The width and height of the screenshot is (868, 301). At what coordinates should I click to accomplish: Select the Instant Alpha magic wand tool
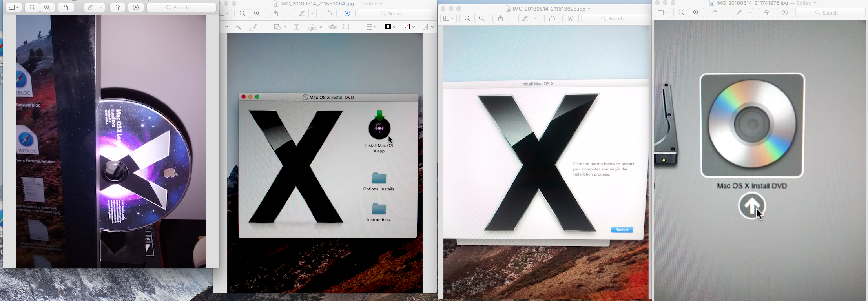238,27
